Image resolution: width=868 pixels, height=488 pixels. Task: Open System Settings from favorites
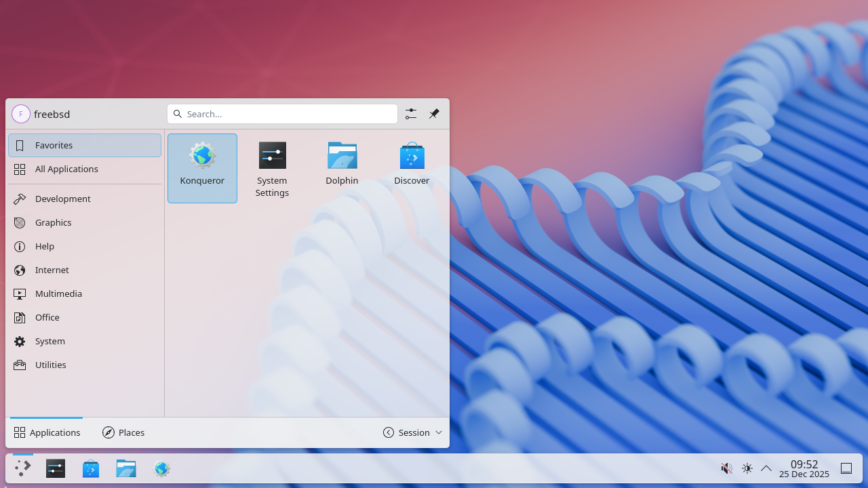click(x=272, y=168)
